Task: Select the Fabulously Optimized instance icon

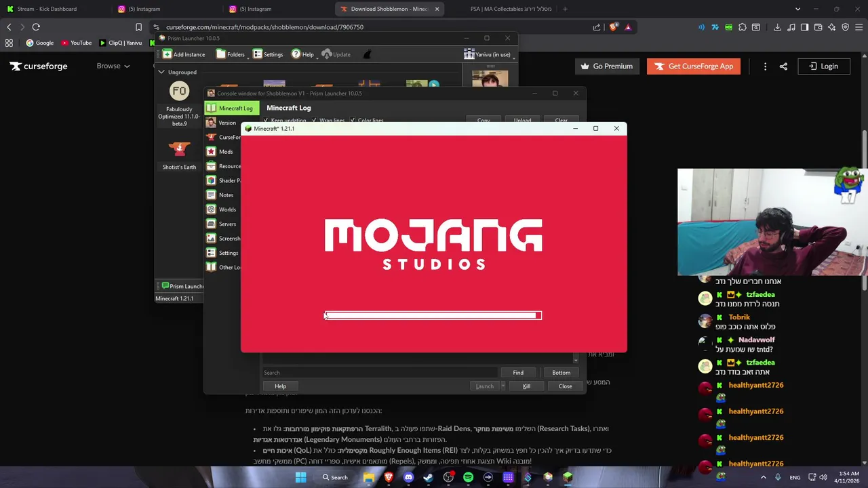Action: pyautogui.click(x=179, y=91)
